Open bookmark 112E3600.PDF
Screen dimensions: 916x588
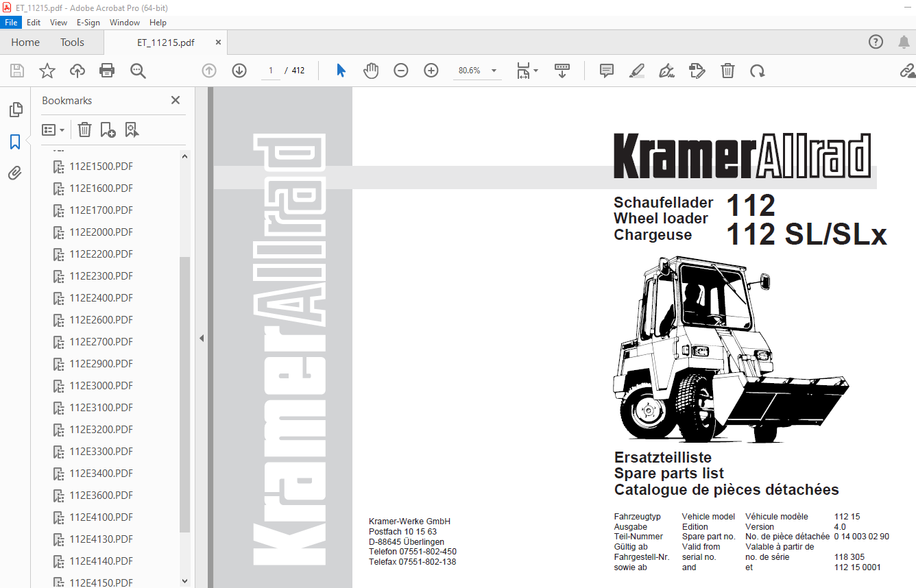click(x=101, y=495)
